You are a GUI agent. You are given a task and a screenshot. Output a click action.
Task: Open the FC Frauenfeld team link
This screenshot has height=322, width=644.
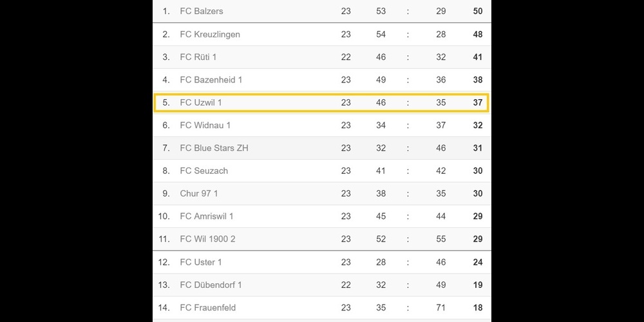207,307
